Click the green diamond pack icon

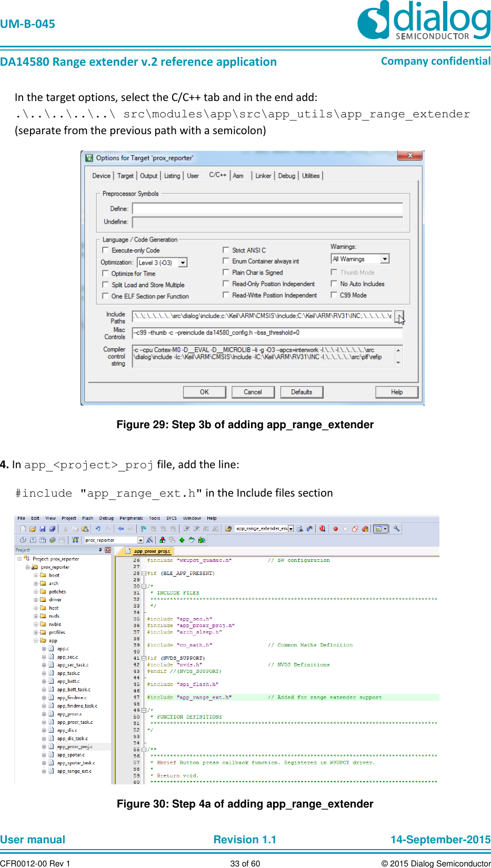(x=182, y=540)
